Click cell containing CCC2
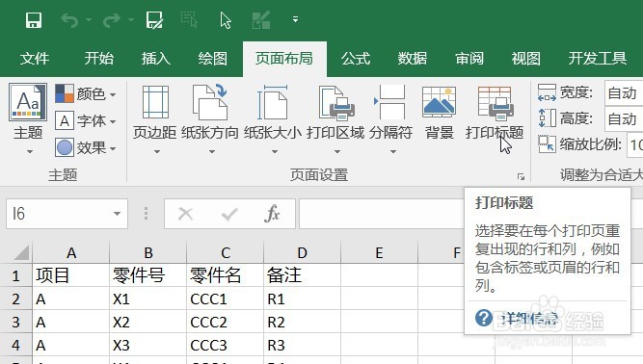Image resolution: width=643 pixels, height=364 pixels. pos(226,322)
